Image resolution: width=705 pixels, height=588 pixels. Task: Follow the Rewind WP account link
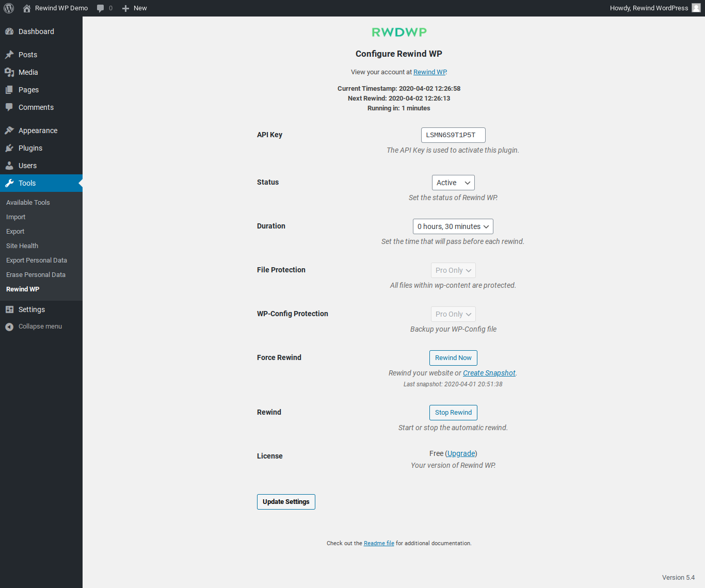tap(430, 72)
